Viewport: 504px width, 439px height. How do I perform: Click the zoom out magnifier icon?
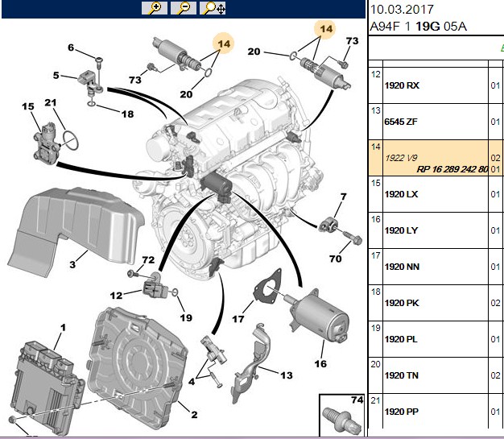click(184, 8)
